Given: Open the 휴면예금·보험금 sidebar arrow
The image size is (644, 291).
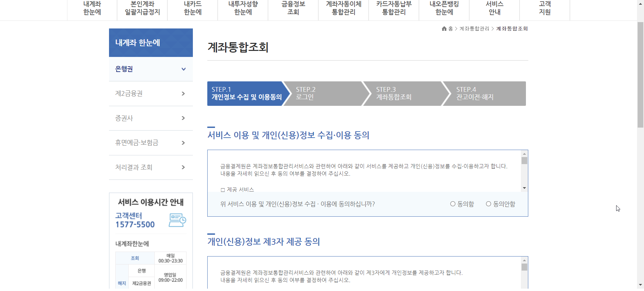Looking at the screenshot, I should tap(183, 143).
